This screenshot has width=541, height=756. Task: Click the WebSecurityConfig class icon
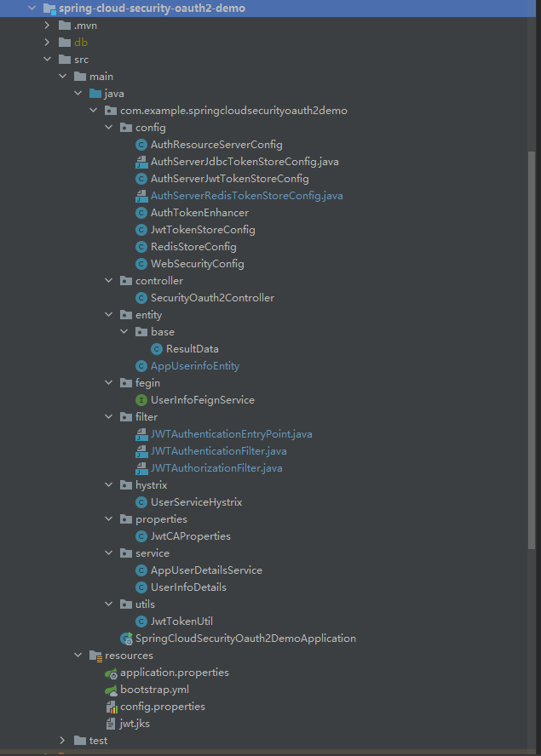pyautogui.click(x=141, y=264)
